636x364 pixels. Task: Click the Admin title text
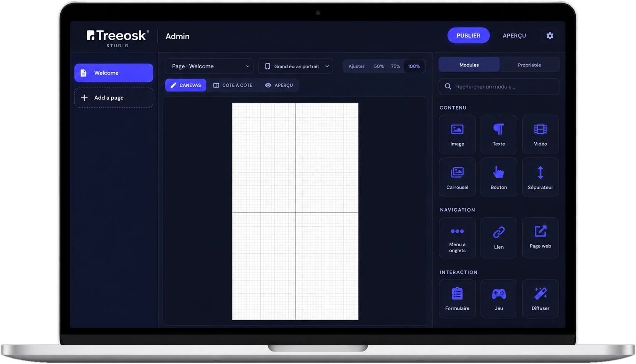(x=178, y=36)
